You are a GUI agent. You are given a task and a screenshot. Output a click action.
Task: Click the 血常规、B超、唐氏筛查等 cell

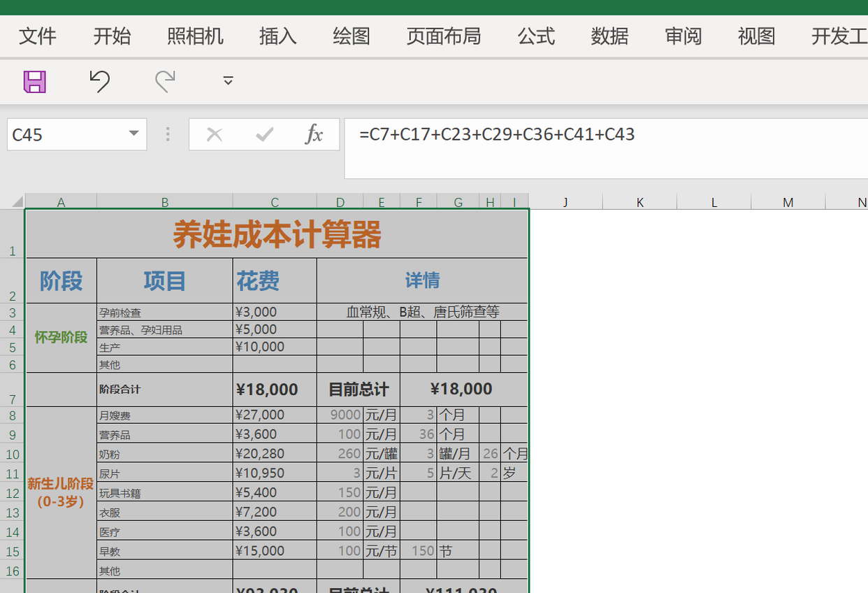point(422,312)
